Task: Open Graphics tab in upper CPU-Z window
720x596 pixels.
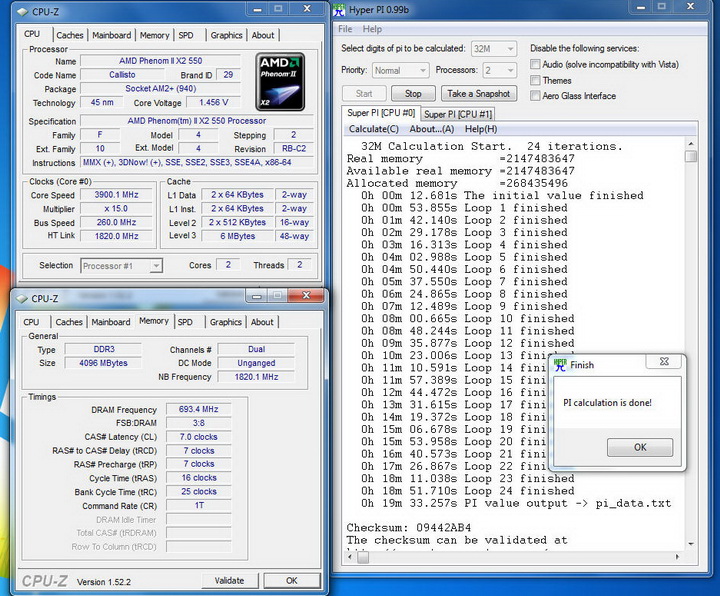Action: [x=226, y=35]
